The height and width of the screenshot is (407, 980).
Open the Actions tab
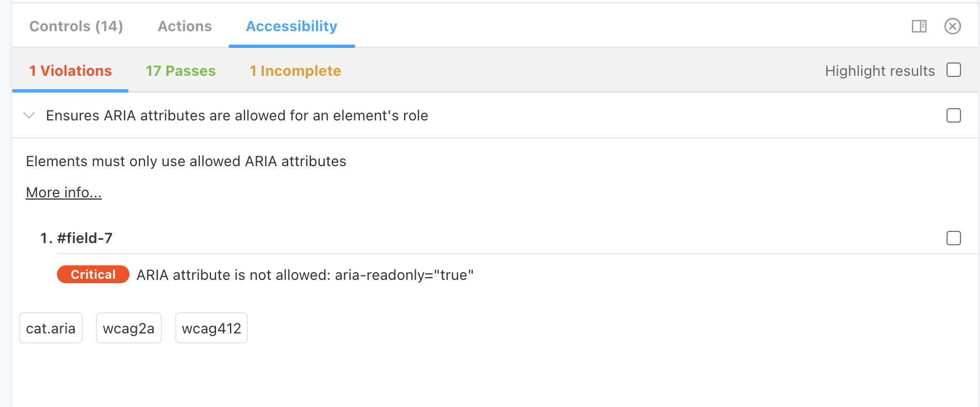click(x=184, y=26)
